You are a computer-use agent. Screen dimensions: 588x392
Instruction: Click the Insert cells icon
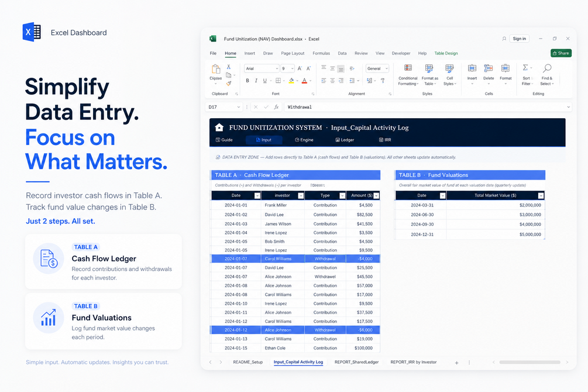[x=472, y=68]
